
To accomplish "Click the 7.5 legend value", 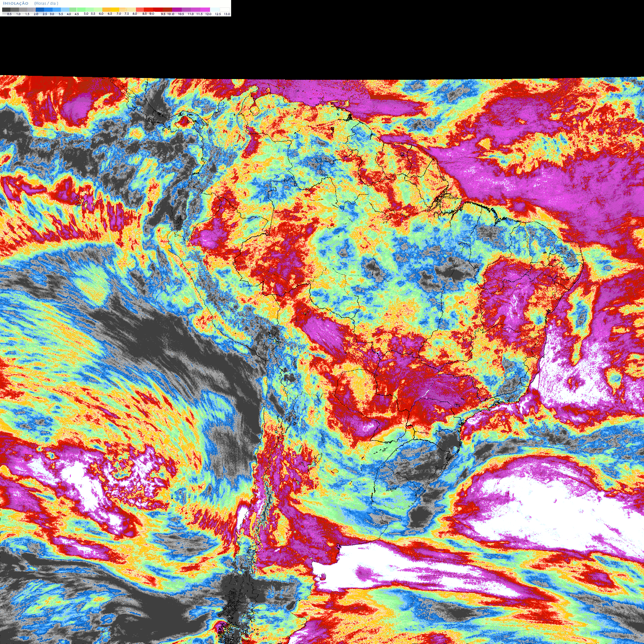I will 127,14.
